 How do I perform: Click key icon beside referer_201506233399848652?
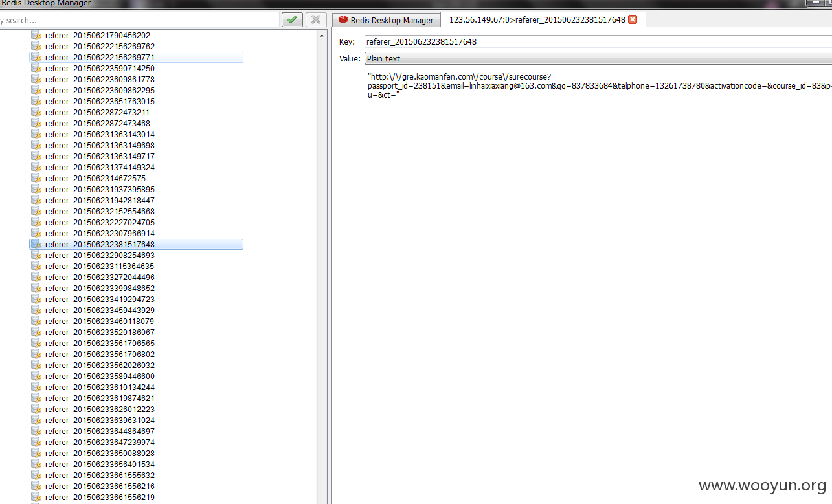click(x=36, y=289)
